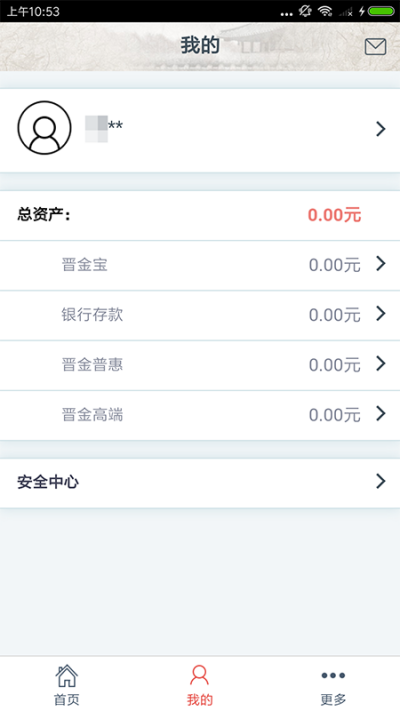The height and width of the screenshot is (711, 400).
Task: Tap the three-dot 更多 icon
Action: 333,676
